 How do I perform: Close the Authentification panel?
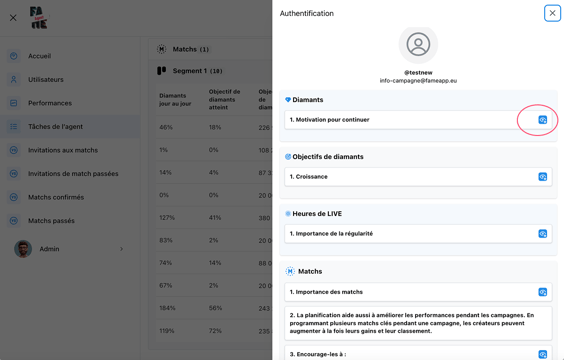[x=552, y=13]
